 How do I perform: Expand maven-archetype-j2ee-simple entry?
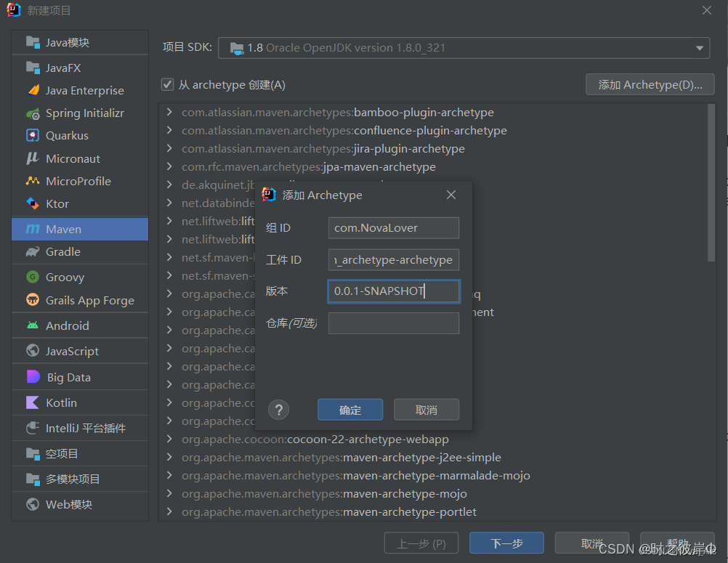tap(169, 457)
